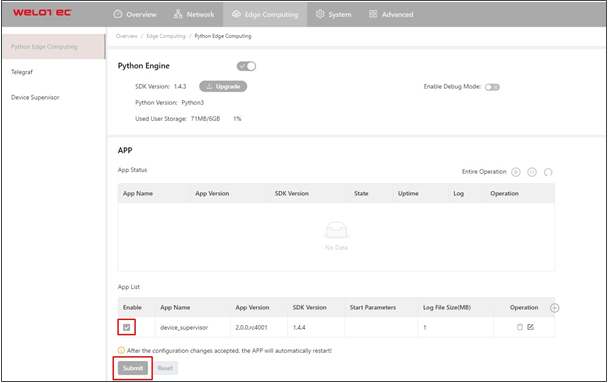Viewport: 608px width, 383px height.
Task: Click the WeLOT EC logo
Action: point(42,13)
